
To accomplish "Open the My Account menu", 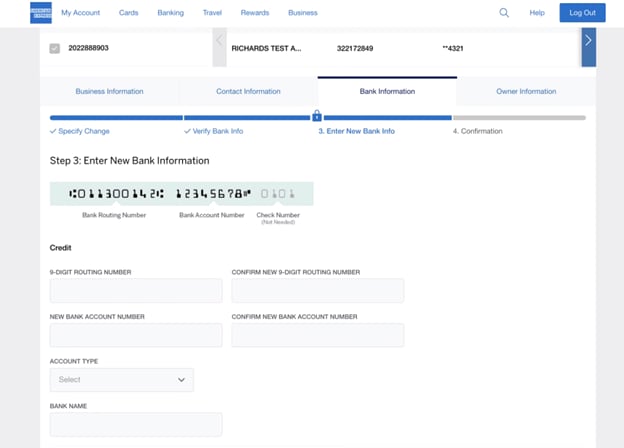I will click(x=80, y=13).
